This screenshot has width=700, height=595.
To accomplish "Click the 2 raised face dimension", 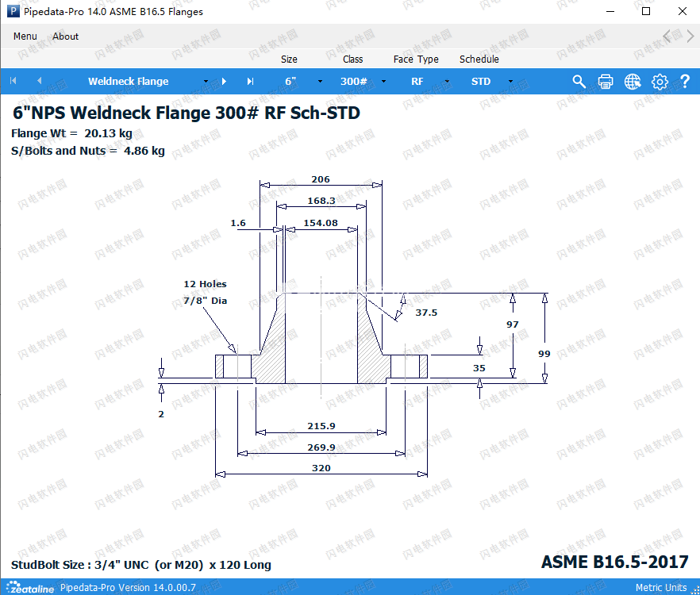I will pyautogui.click(x=161, y=414).
